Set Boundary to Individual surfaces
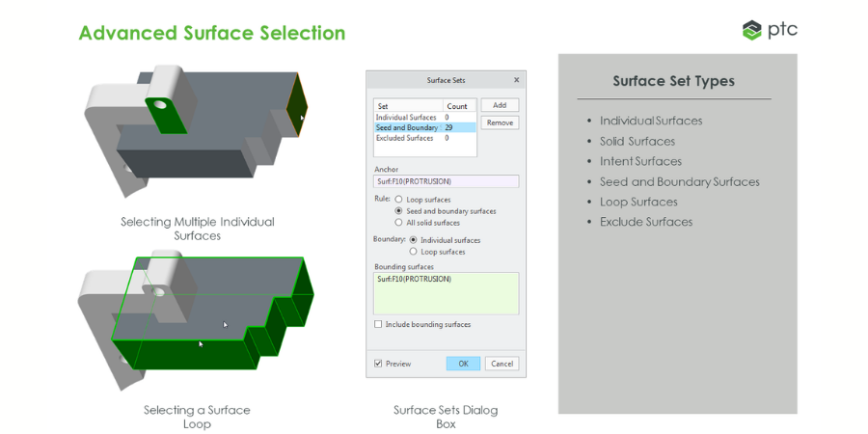Screen dimensions: 868x434 pyautogui.click(x=415, y=240)
